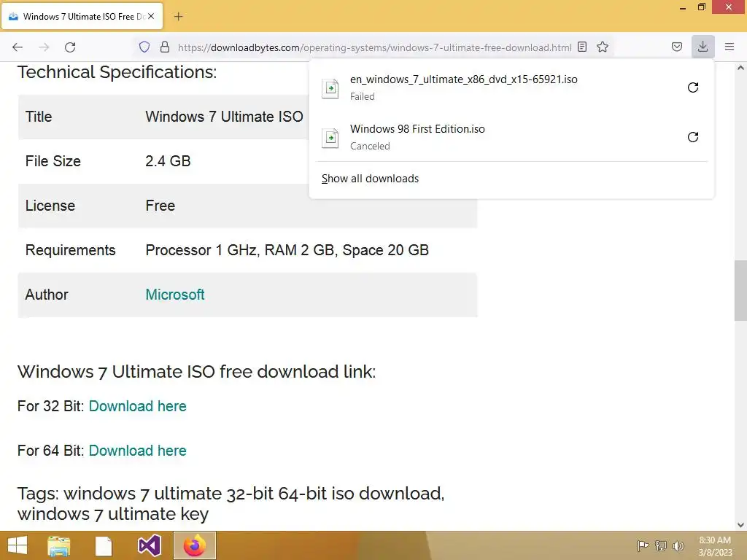Image resolution: width=747 pixels, height=560 pixels.
Task: Click the address bar URL
Action: (374, 47)
